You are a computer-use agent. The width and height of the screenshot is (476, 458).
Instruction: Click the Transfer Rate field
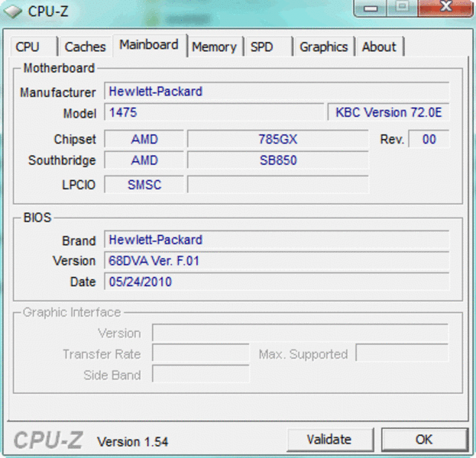[x=201, y=353]
